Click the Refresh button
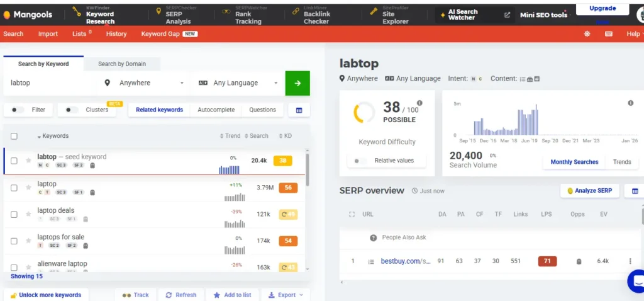This screenshot has width=644, height=301. tap(180, 295)
